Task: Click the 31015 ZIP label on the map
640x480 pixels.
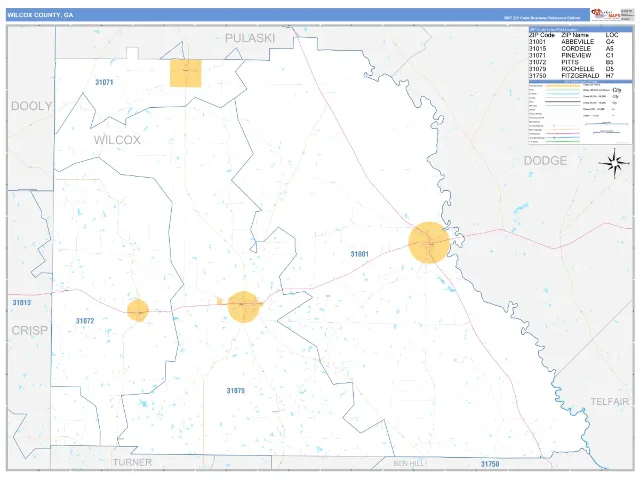Action: (21, 303)
